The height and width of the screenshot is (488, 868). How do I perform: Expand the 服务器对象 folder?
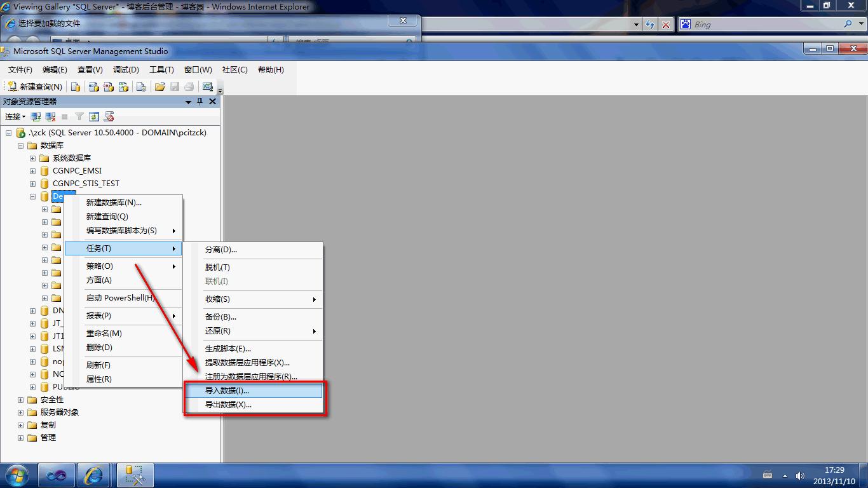[x=20, y=412]
